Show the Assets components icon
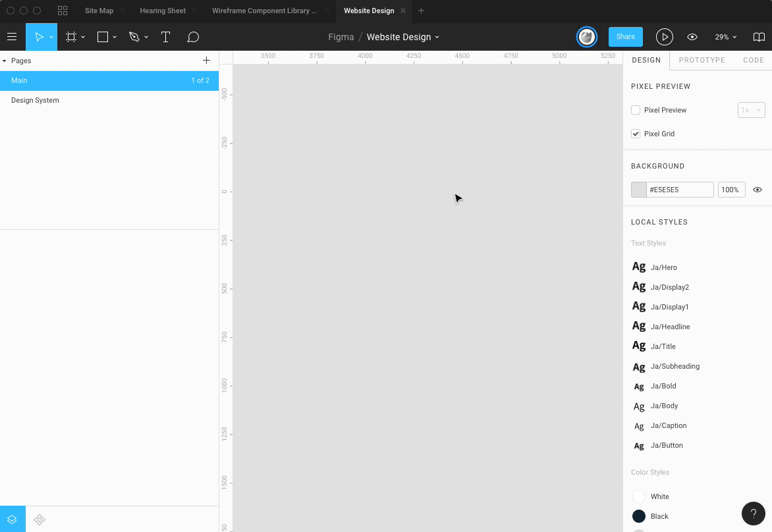 (x=40, y=519)
